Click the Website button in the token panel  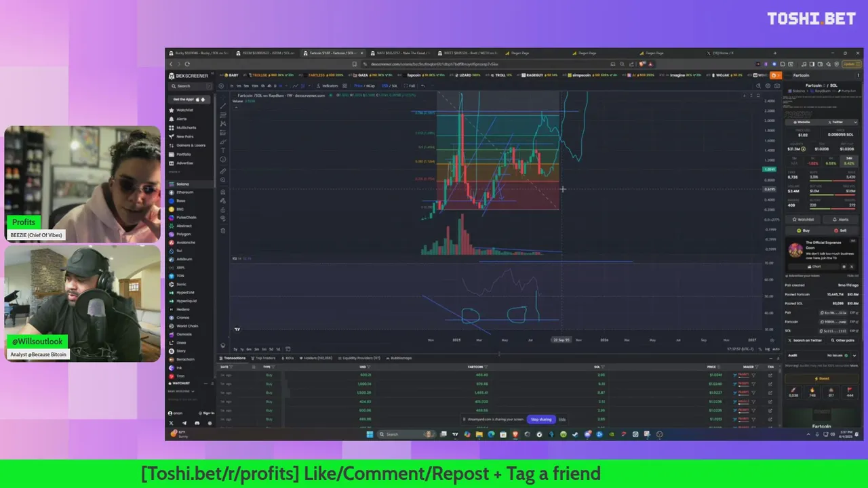point(802,122)
